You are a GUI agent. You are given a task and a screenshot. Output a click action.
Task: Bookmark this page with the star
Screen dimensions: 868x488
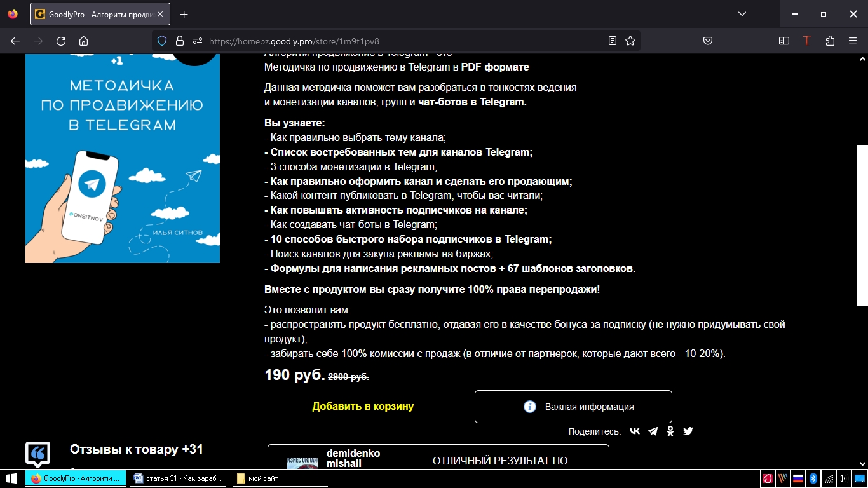[630, 41]
